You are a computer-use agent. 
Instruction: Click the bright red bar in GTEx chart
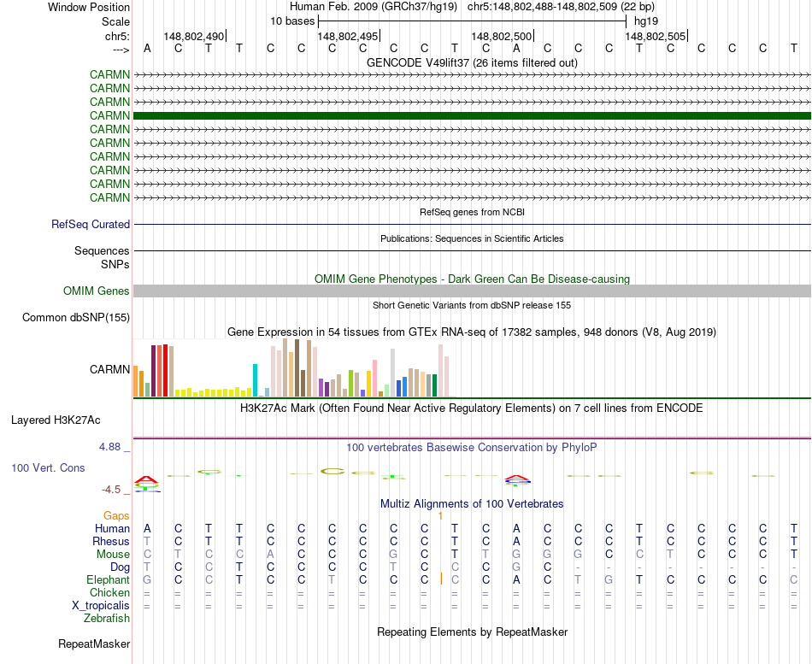click(165, 370)
